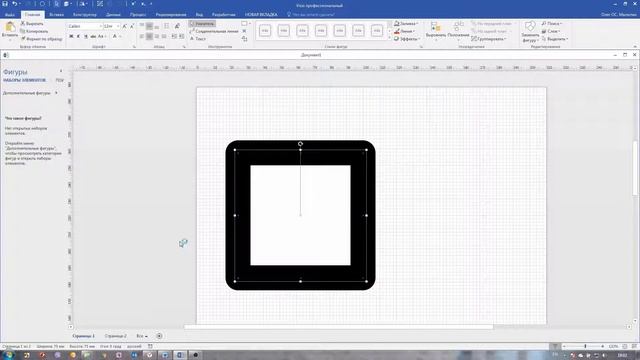This screenshot has width=640, height=360.
Task: Click fit page to window icon
Action: click(x=624, y=346)
